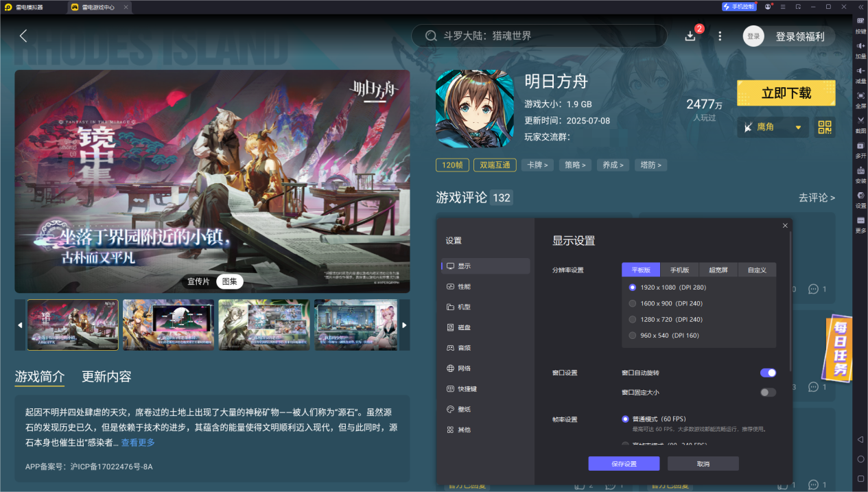Click the search field showing 斗罗大陆：猎魂世界
Viewport: 868px width, 492px height.
click(x=539, y=36)
